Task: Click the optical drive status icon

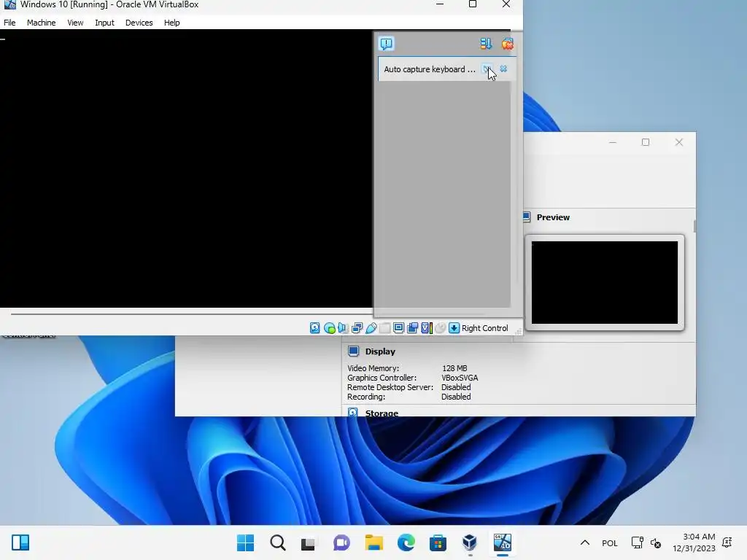Action: [x=329, y=328]
